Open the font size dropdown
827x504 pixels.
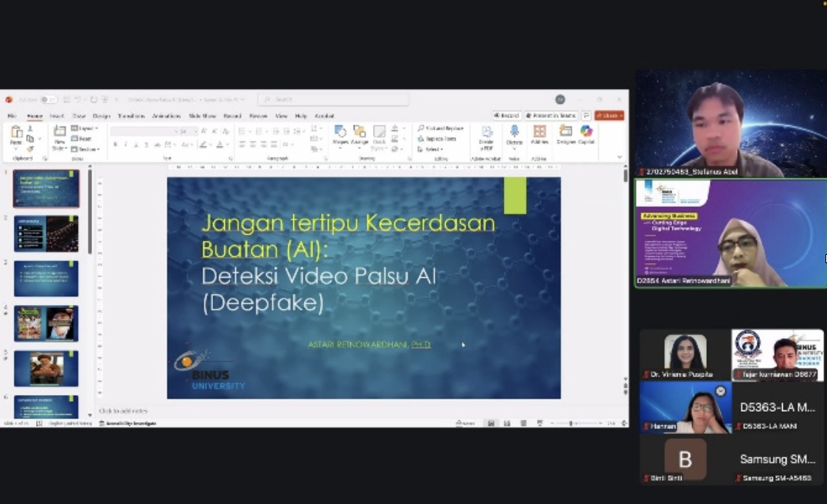pos(188,131)
